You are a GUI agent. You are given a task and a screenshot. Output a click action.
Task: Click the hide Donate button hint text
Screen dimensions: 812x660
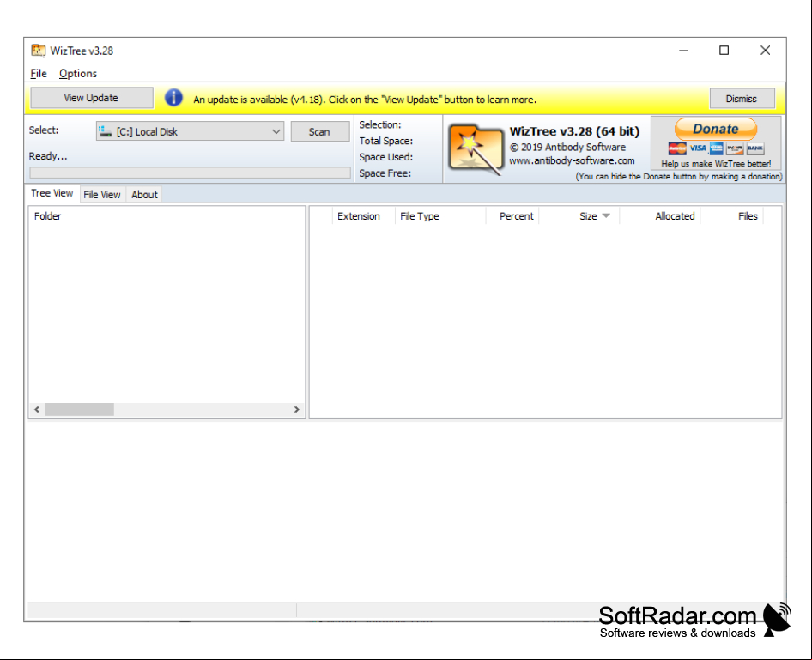[679, 176]
